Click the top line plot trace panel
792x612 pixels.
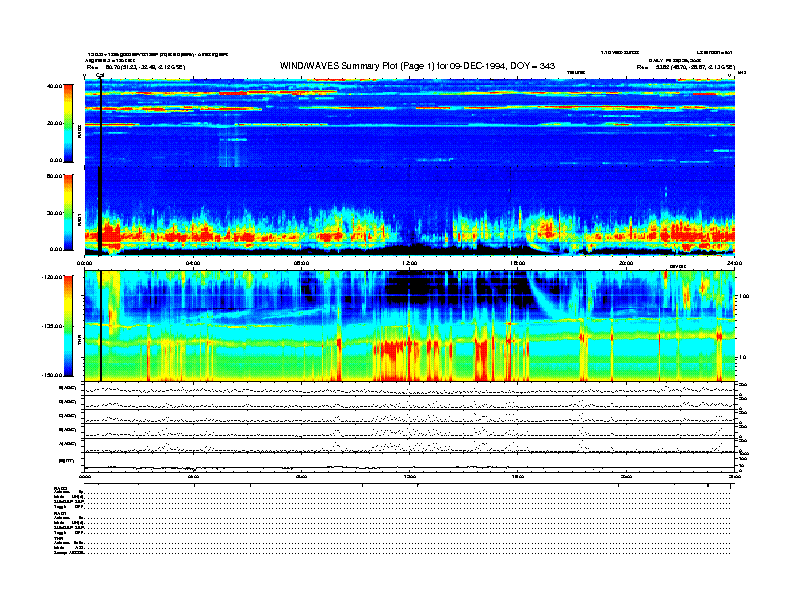(x=410, y=389)
